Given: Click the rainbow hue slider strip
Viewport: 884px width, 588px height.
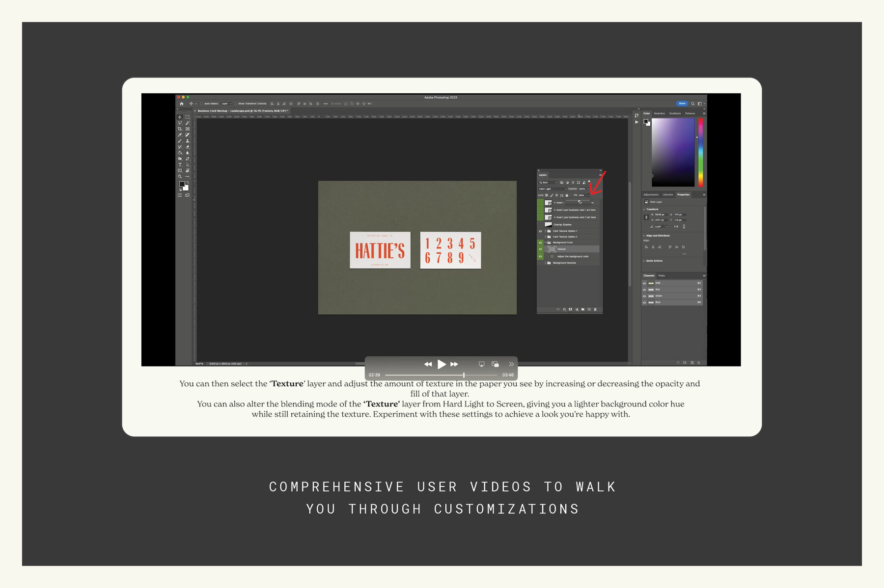Looking at the screenshot, I should click(x=700, y=152).
